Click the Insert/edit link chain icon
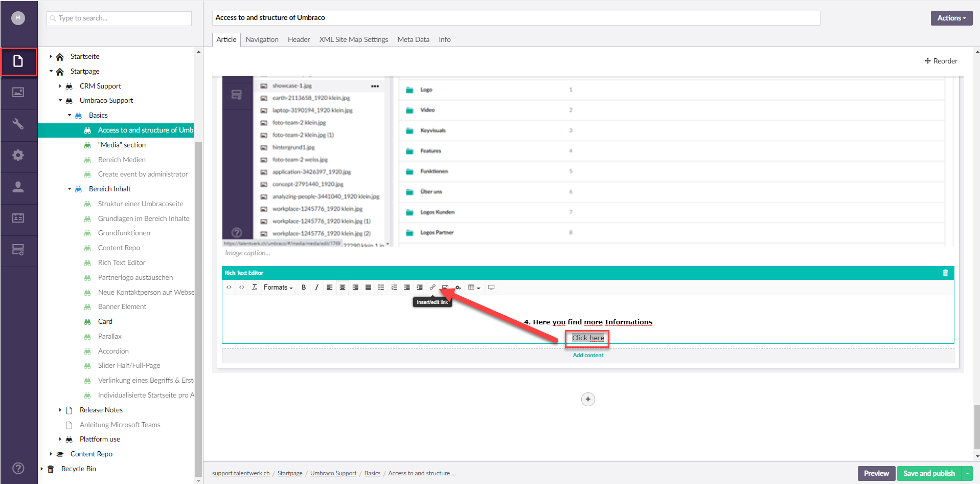This screenshot has height=484, width=980. (x=432, y=288)
